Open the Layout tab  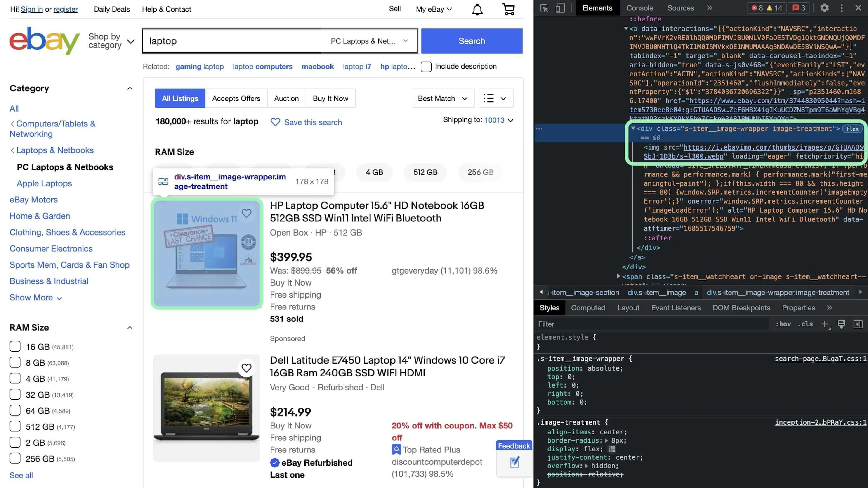tap(628, 307)
